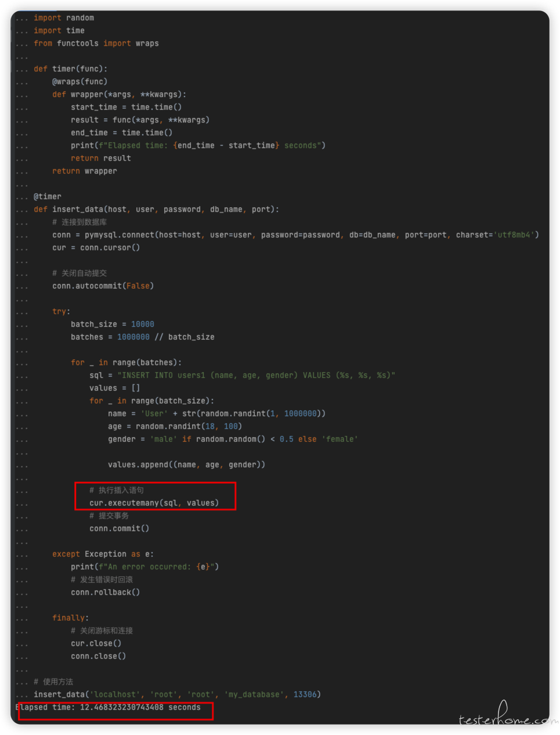
Task: Click 'def wrapper(*args, **kwargs):' line
Action: tap(120, 95)
